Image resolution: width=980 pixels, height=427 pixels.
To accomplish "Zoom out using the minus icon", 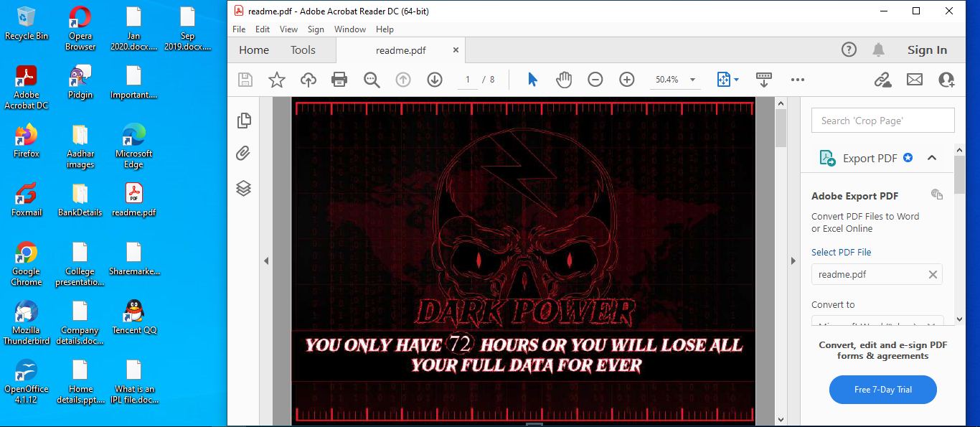I will tap(595, 80).
